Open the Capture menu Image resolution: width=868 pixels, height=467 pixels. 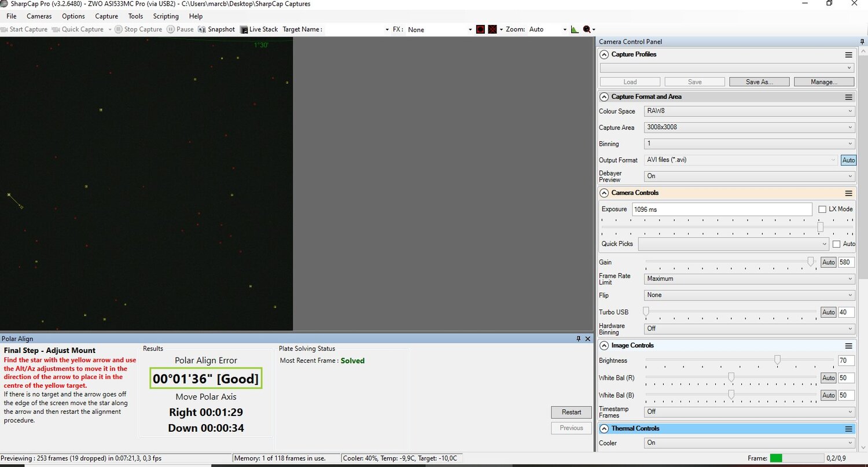click(106, 16)
